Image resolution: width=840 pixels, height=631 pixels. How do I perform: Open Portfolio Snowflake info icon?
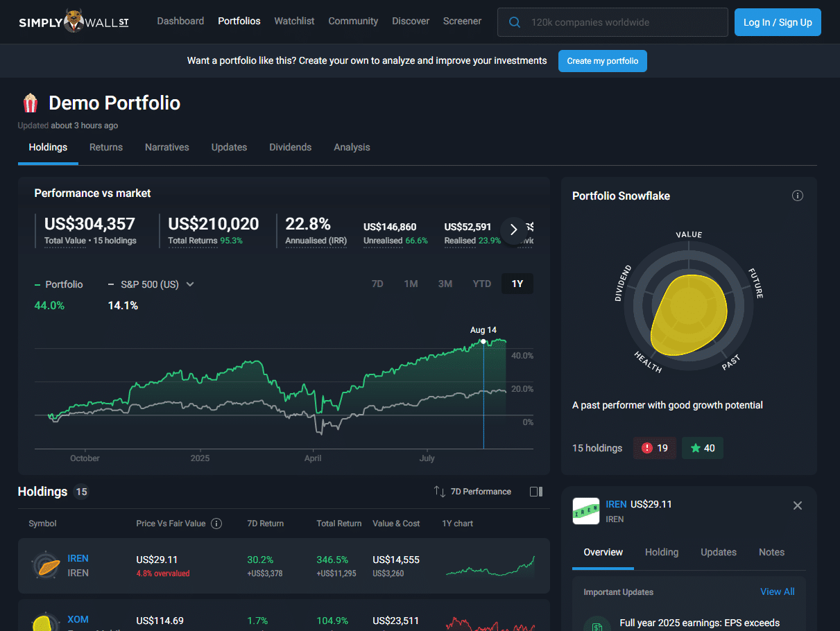click(x=797, y=196)
